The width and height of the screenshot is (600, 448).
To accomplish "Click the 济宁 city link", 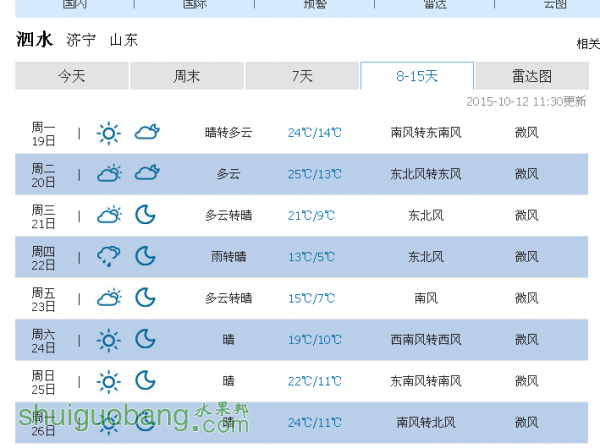I will 81,40.
